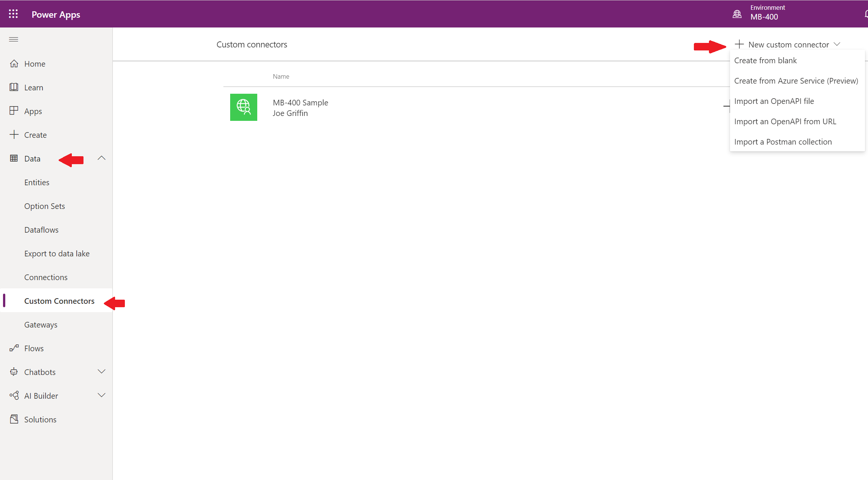Open Export to data lake
This screenshot has height=480, width=868.
pos(56,254)
